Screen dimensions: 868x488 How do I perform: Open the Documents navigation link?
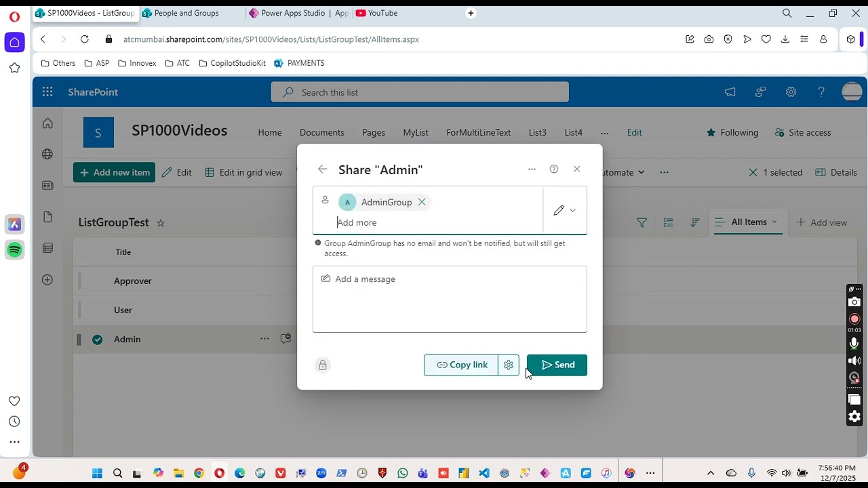tap(322, 133)
